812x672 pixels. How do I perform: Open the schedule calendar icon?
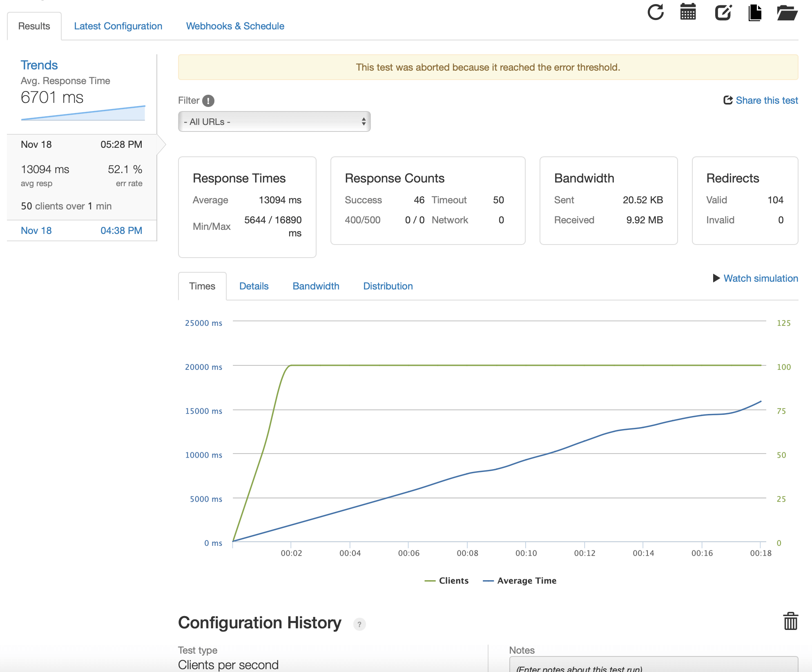(x=688, y=12)
